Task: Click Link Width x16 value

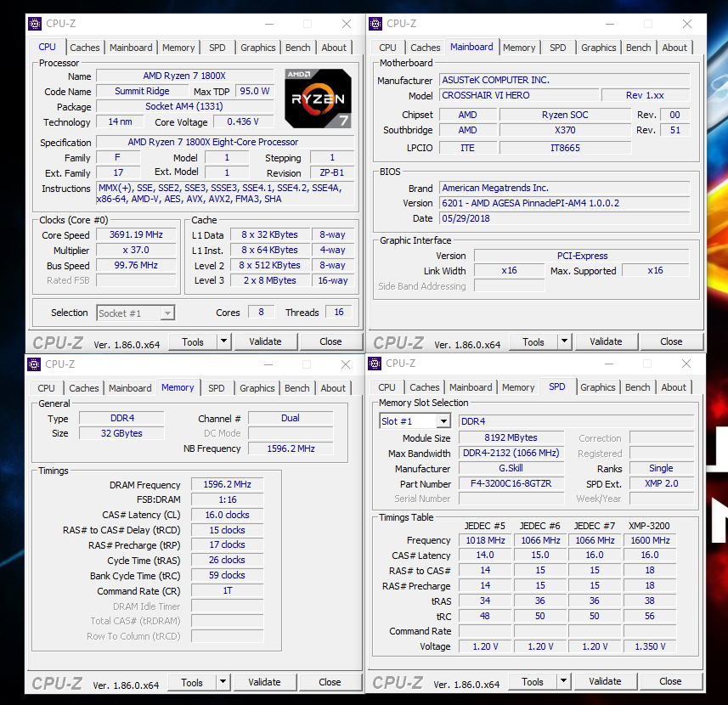Action: click(510, 271)
